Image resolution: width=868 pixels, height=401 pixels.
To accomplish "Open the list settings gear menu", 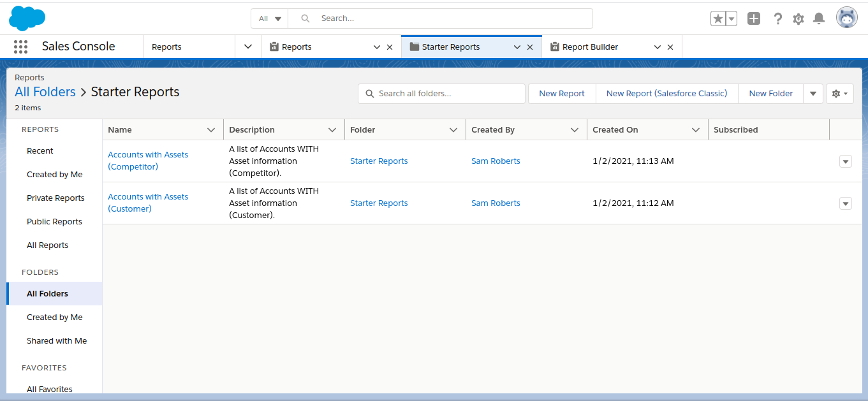I will click(839, 93).
